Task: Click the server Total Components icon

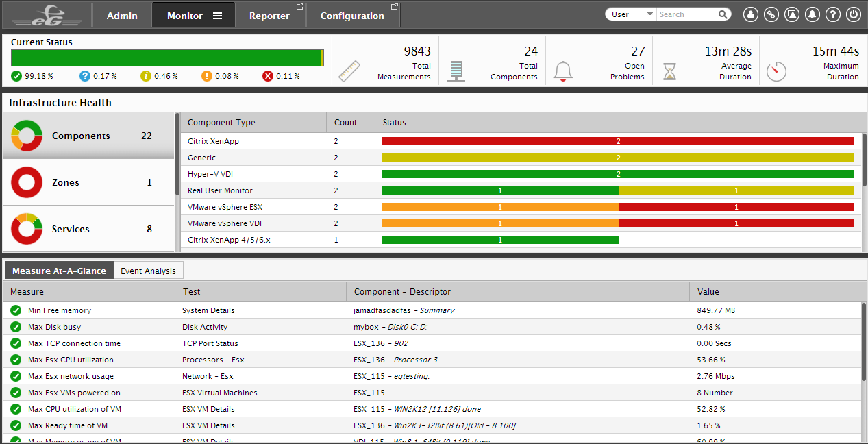Action: (x=456, y=71)
